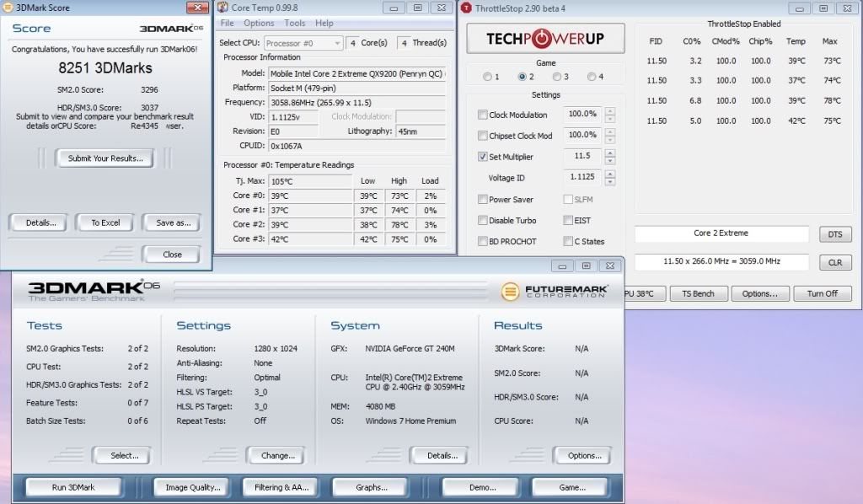This screenshot has height=504, width=863.
Task: Increase Clock Modulation percentage with up arrow
Action: coord(610,111)
